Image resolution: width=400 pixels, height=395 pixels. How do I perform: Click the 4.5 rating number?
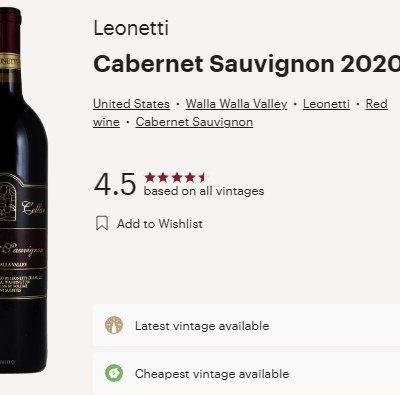click(115, 184)
